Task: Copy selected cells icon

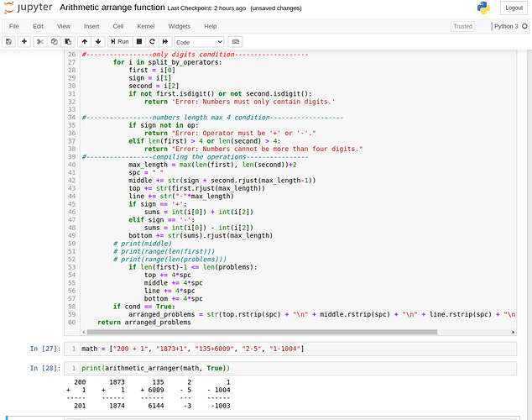Action: [54, 41]
